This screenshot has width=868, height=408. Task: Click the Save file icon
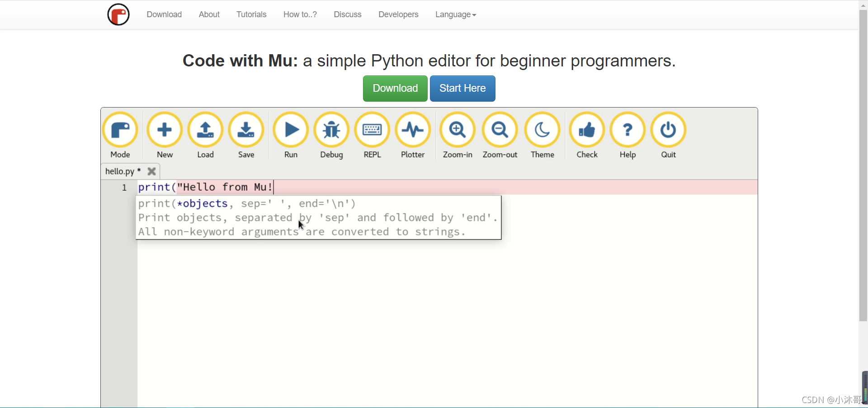246,130
